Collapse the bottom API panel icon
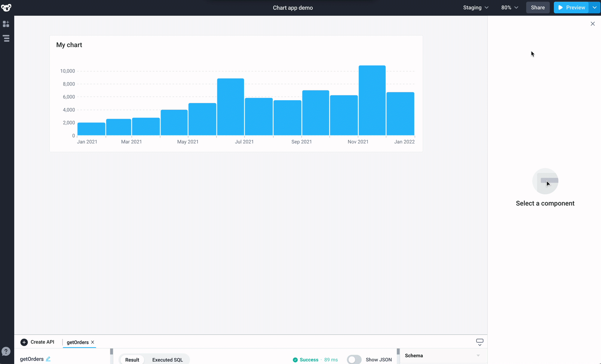The image size is (601, 364). click(x=479, y=342)
